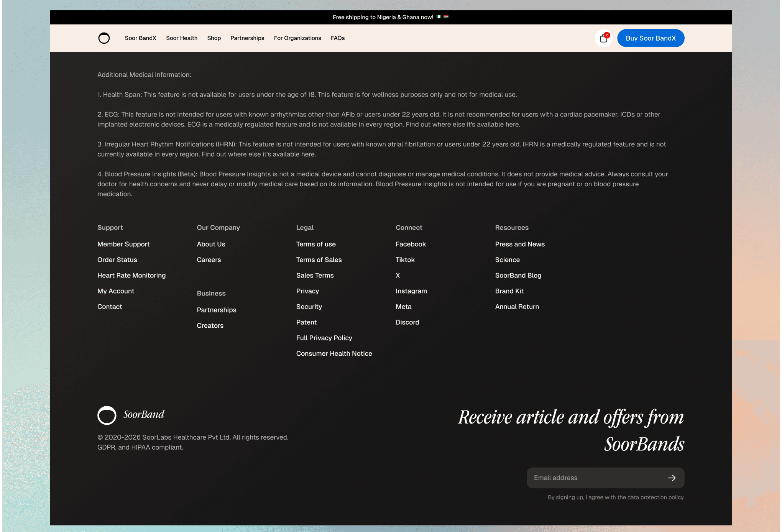Click the footer SoorBand ring logo
The height and width of the screenshot is (532, 782).
(107, 415)
